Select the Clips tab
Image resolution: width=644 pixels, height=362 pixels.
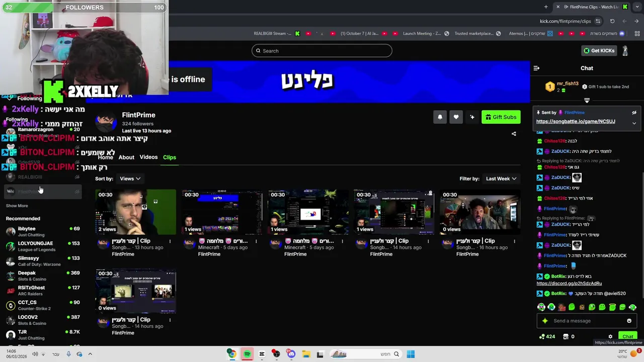tap(170, 157)
